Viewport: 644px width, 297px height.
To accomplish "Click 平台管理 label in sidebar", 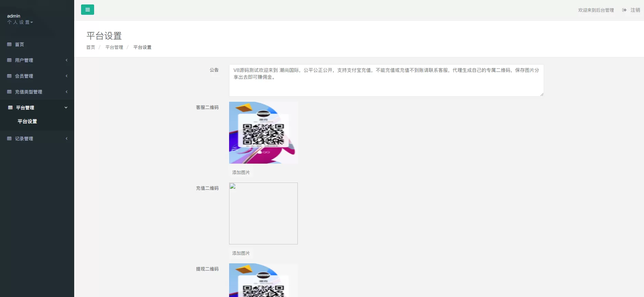I will click(25, 108).
